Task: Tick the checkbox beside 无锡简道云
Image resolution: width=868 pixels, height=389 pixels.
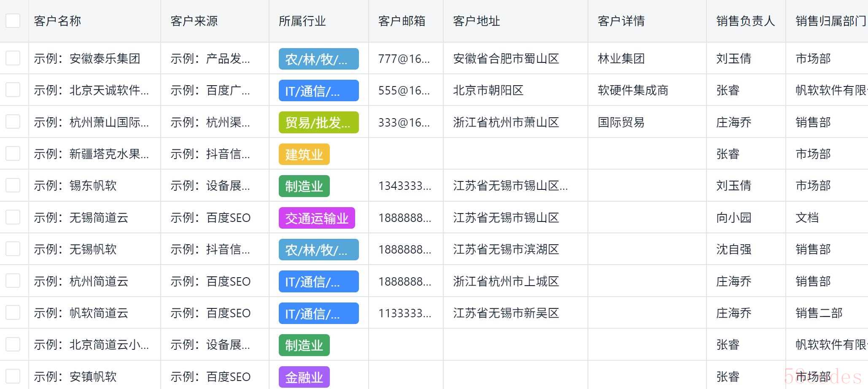Action: coord(13,217)
